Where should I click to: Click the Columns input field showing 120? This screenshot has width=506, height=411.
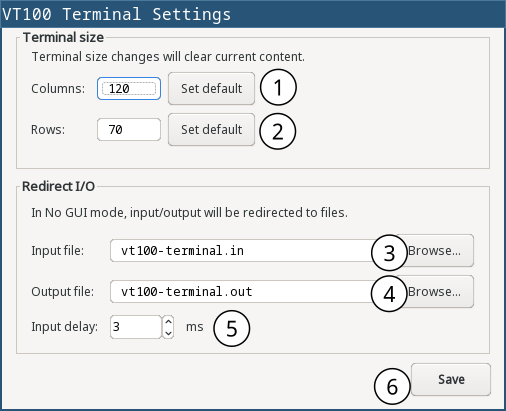point(129,89)
